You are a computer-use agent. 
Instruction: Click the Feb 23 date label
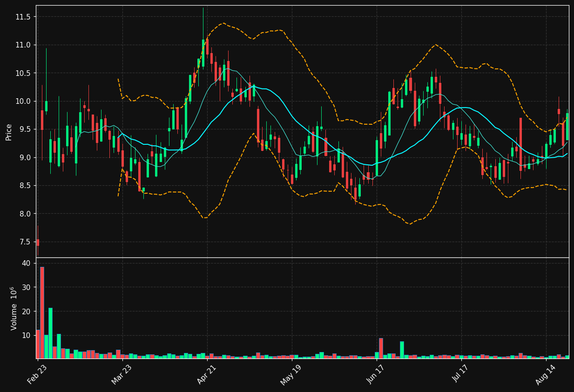point(37,374)
